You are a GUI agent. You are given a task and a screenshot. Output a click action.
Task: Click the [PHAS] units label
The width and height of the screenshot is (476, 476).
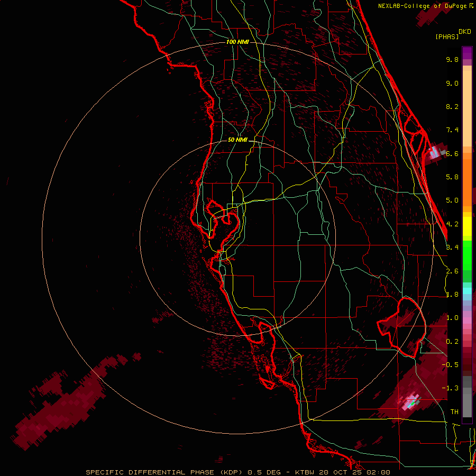447,36
